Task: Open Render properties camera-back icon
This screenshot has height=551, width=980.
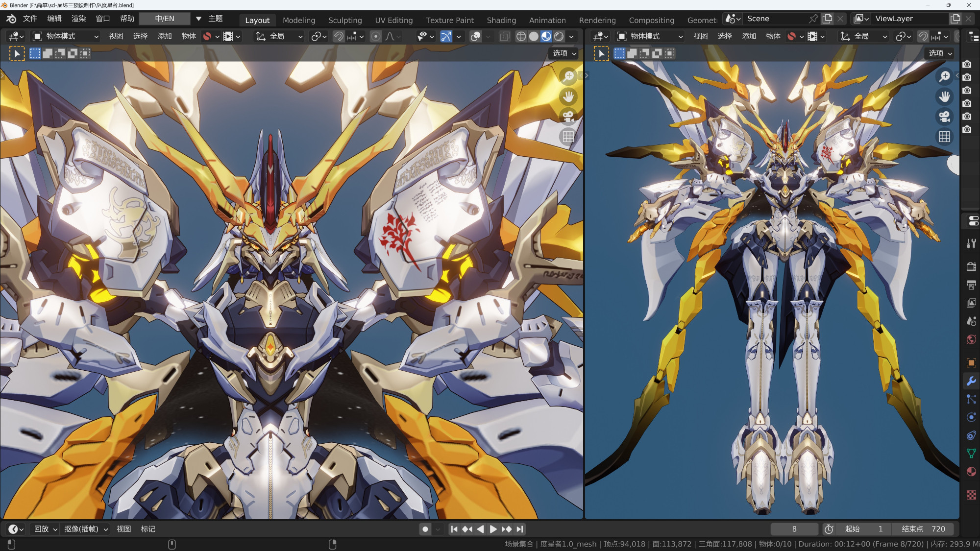Action: click(x=971, y=266)
